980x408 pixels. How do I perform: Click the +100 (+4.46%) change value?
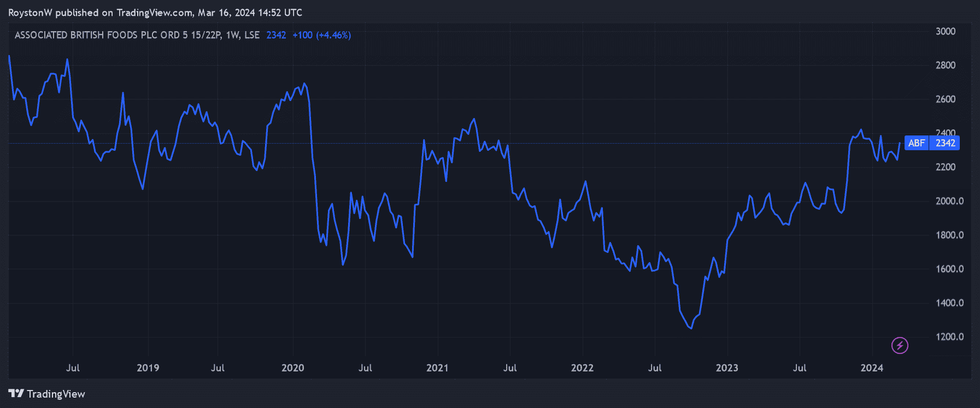[321, 35]
